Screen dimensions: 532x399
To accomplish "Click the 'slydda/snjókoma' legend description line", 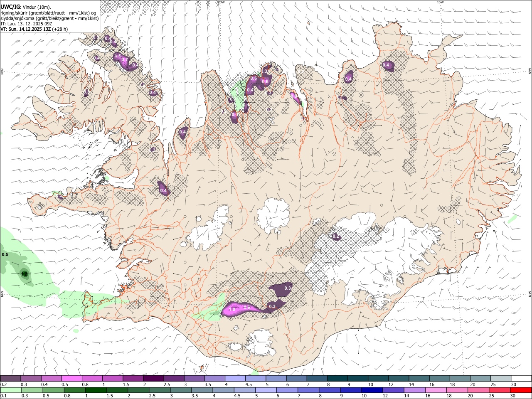I will coord(49,18).
